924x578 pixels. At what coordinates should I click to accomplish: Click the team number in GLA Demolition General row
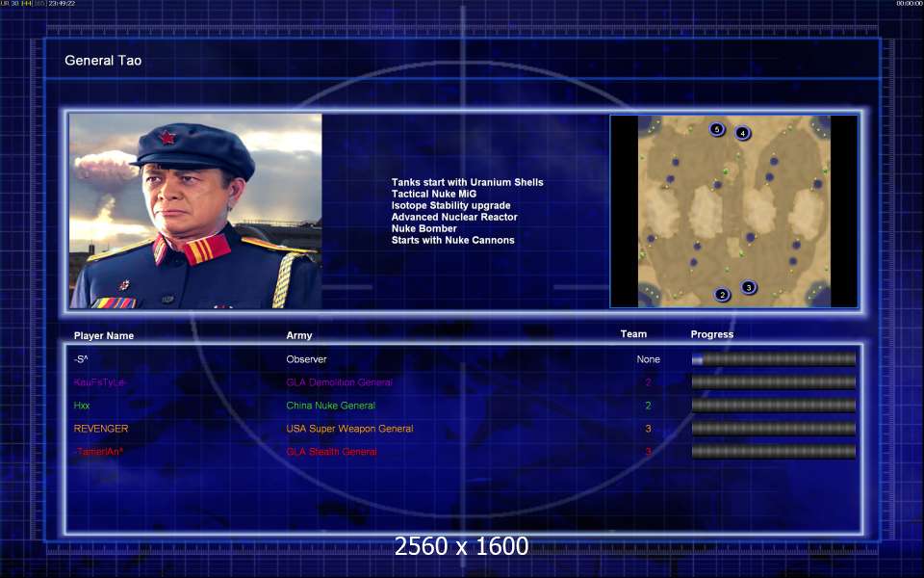(x=648, y=382)
